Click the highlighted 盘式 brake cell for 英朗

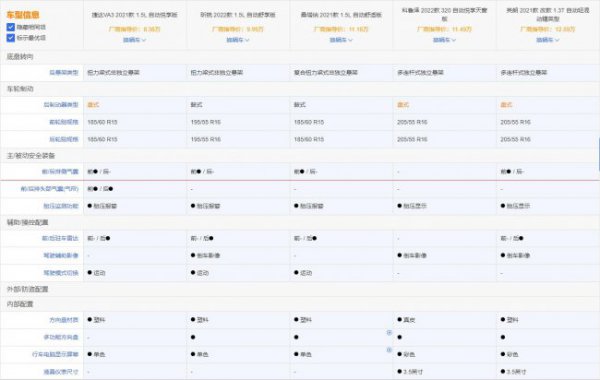(506, 105)
